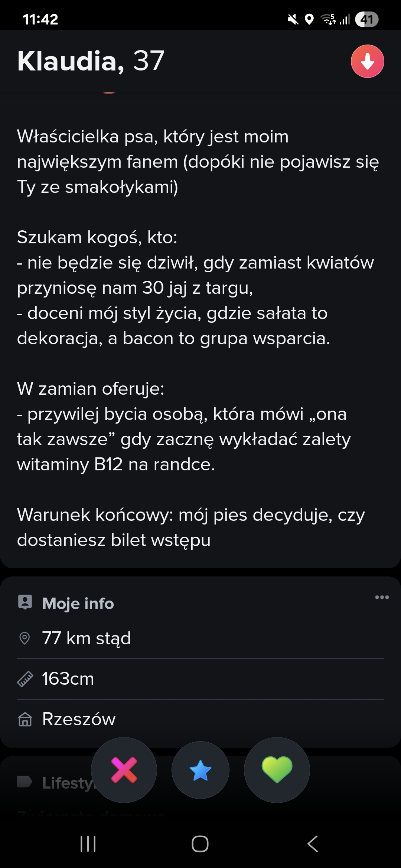Tap the blue star Super Like button
Screen dimensions: 401x868
coord(200,770)
